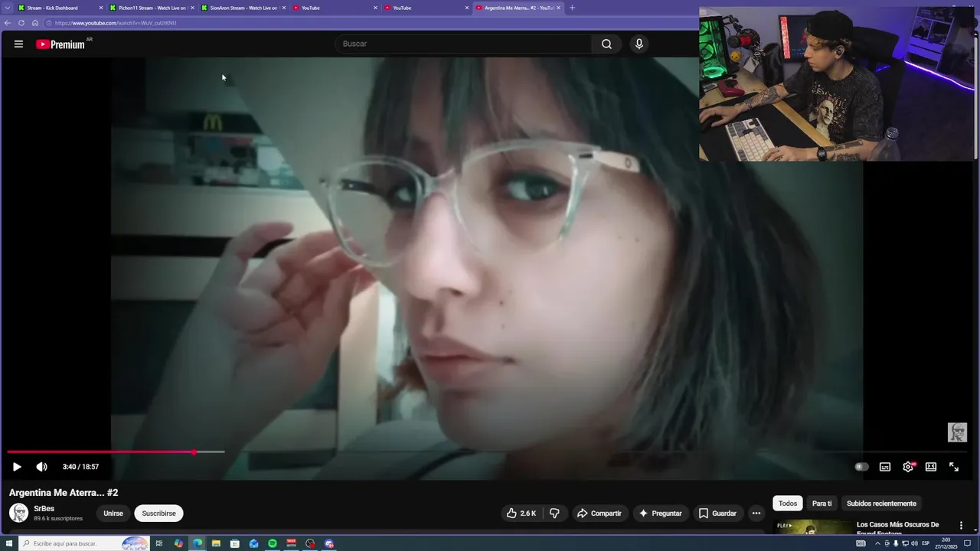980x551 pixels.
Task: Change ESP input language
Action: [x=926, y=543]
